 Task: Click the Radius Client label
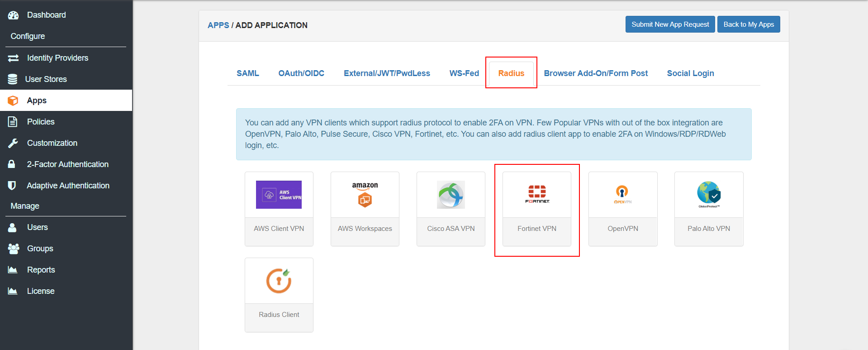[x=279, y=315]
